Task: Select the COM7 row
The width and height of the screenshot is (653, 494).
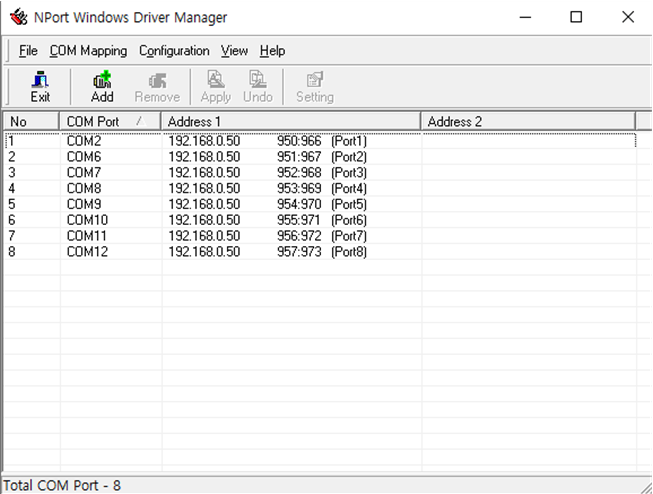Action: coord(320,172)
